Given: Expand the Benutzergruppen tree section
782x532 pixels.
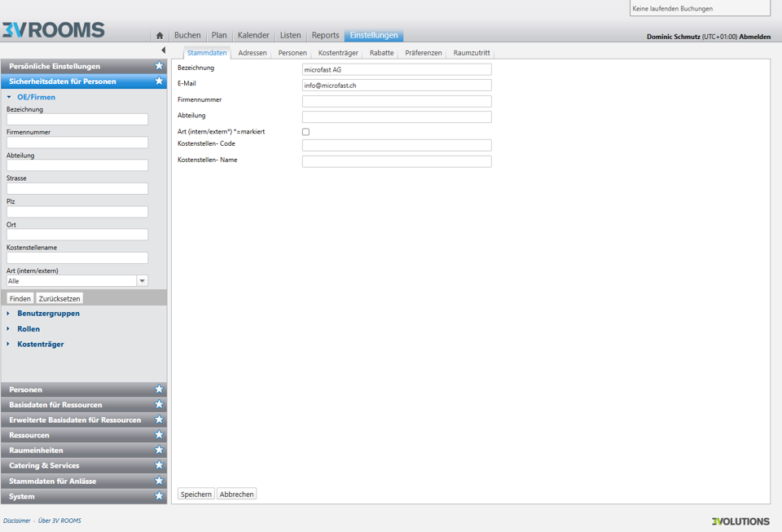Looking at the screenshot, I should pyautogui.click(x=48, y=314).
